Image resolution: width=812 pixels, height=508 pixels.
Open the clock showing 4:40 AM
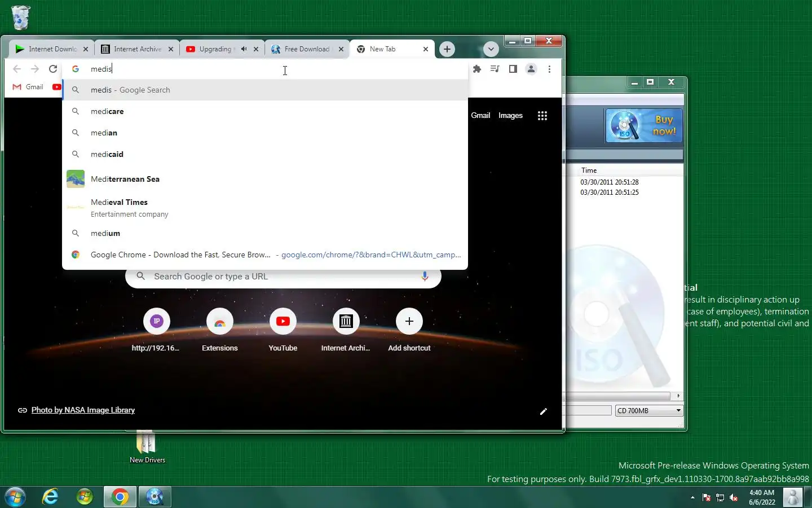[762, 497]
